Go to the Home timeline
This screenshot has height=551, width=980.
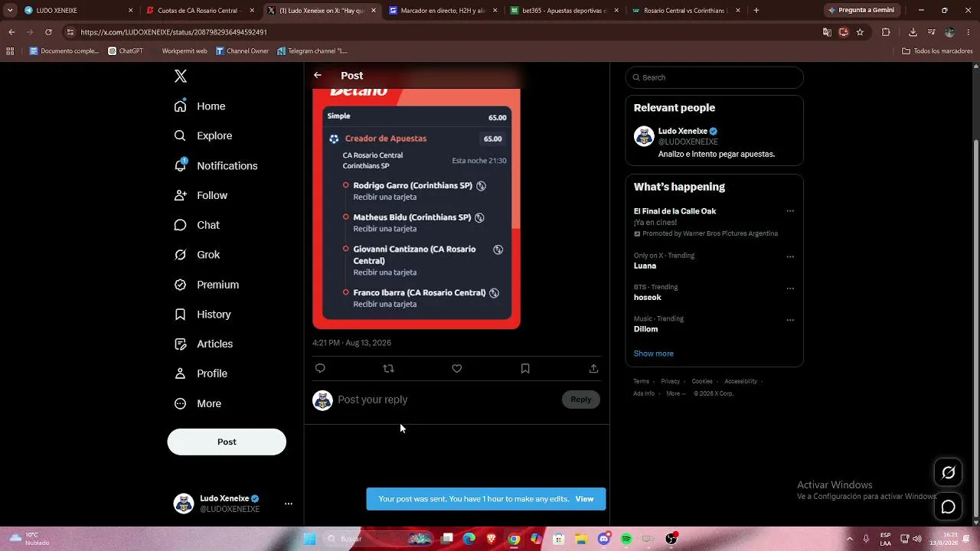[x=200, y=106]
